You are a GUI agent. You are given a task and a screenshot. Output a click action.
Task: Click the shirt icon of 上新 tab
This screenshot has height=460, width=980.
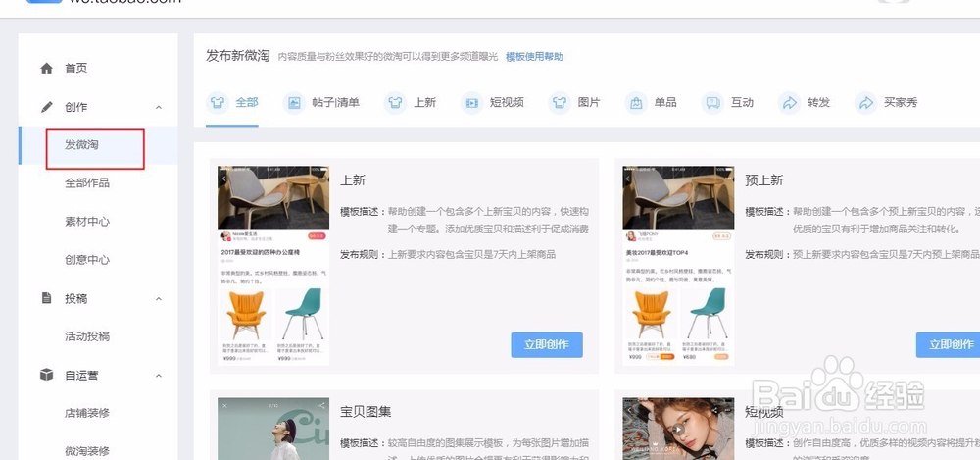pyautogui.click(x=395, y=103)
